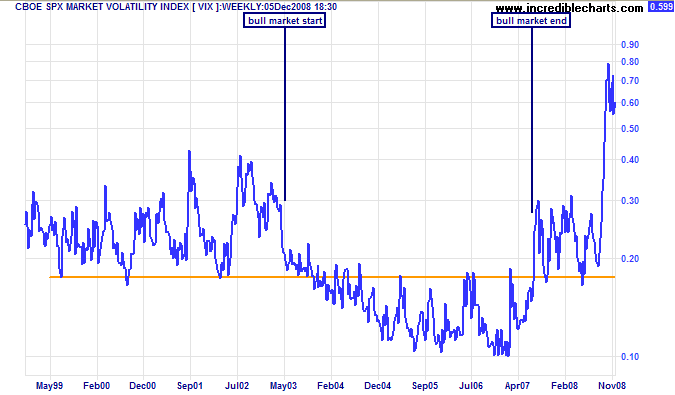Select the Nov08 date axis label
Viewport: 675px width, 395px height.
612,386
